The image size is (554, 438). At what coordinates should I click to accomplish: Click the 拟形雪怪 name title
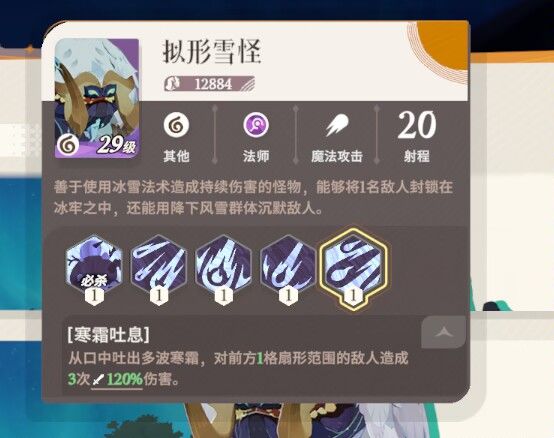pos(211,52)
